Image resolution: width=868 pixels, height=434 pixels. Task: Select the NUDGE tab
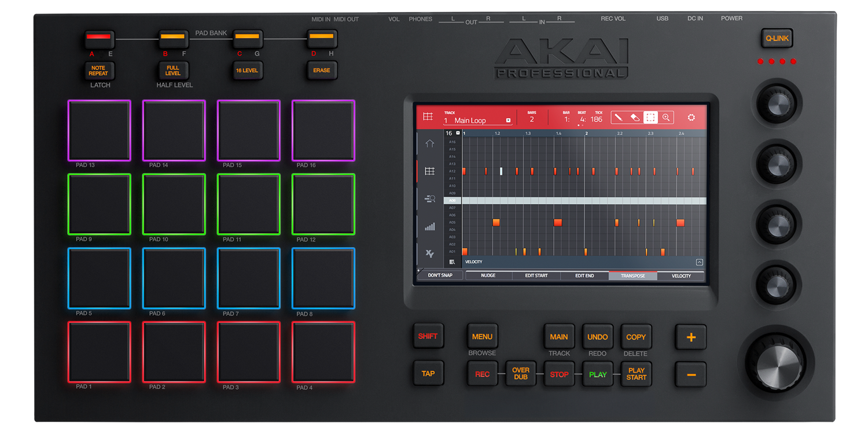[488, 275]
